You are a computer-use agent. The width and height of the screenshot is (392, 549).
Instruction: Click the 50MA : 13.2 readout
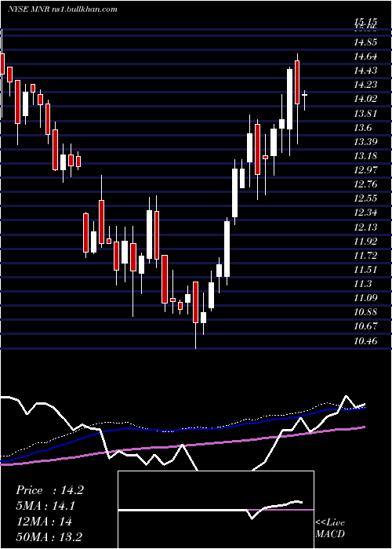point(49,537)
